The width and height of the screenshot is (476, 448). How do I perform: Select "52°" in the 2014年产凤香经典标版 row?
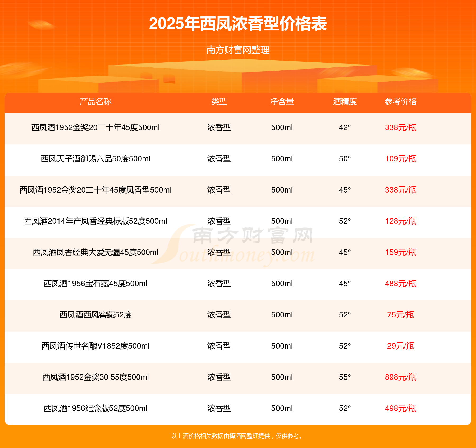click(x=345, y=221)
